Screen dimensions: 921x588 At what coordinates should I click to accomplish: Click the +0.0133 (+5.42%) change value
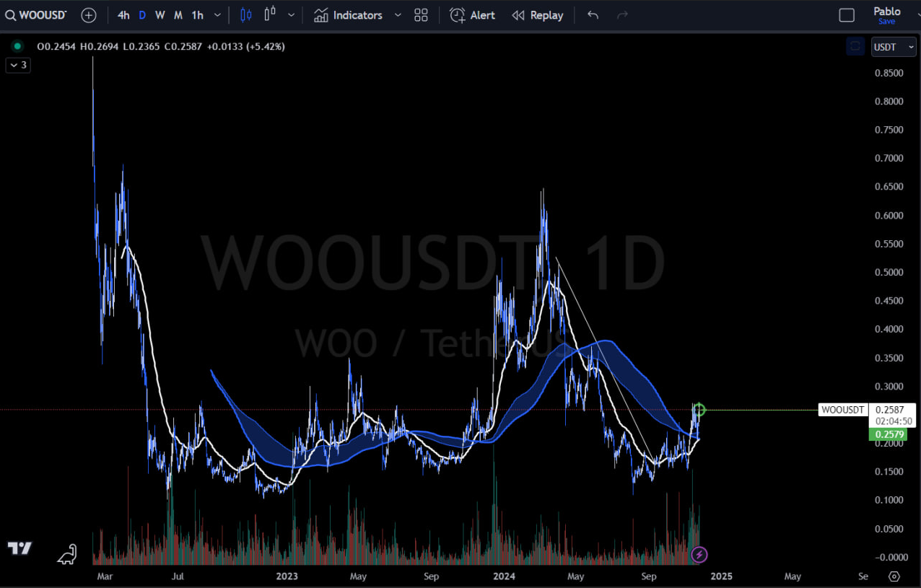[x=246, y=46]
